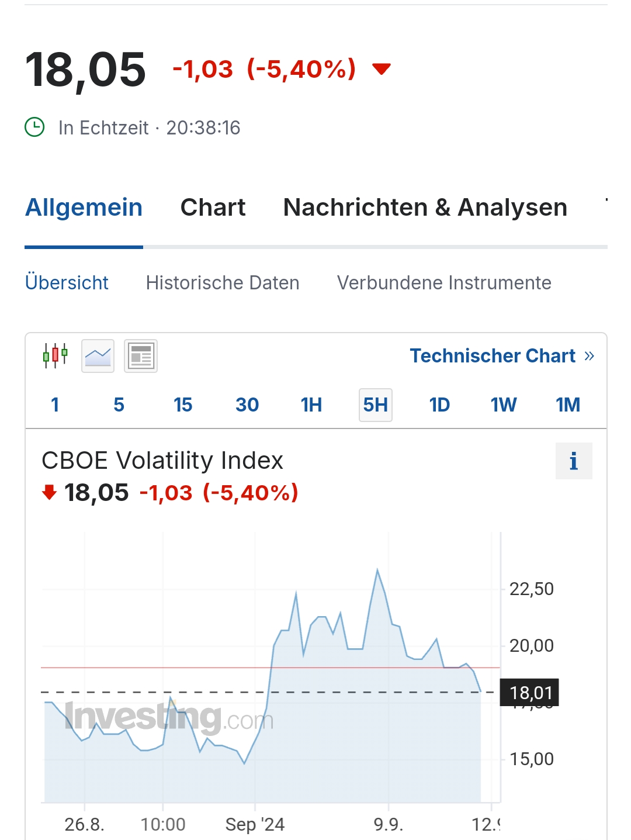Choose the 30-minute timeframe
The width and height of the screenshot is (631, 840).
pyautogui.click(x=247, y=405)
